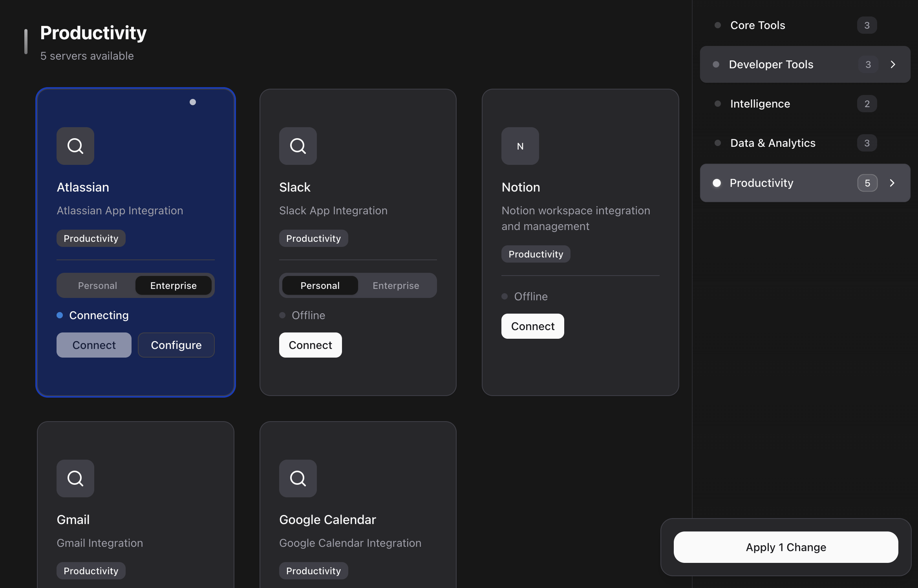Click Productivity tag on Notion card
The image size is (918, 588).
click(x=536, y=254)
